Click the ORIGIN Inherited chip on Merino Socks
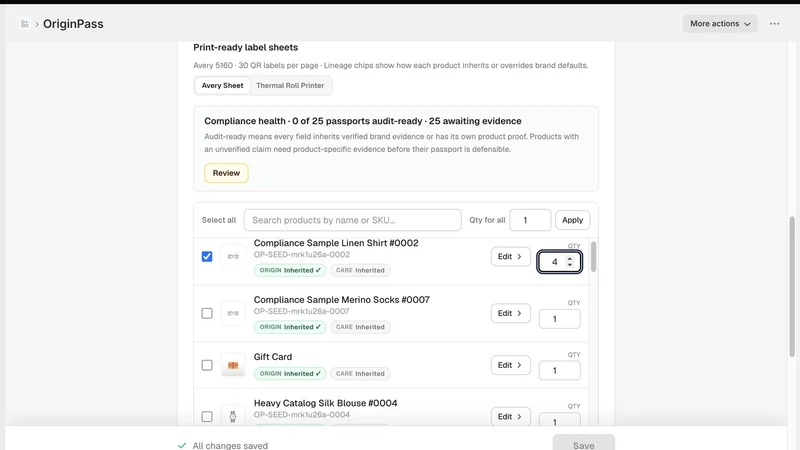Image resolution: width=800 pixels, height=450 pixels. tap(290, 327)
